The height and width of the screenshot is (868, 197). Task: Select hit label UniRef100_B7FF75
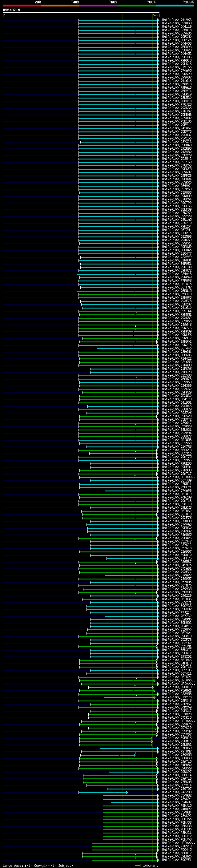(177, 558)
